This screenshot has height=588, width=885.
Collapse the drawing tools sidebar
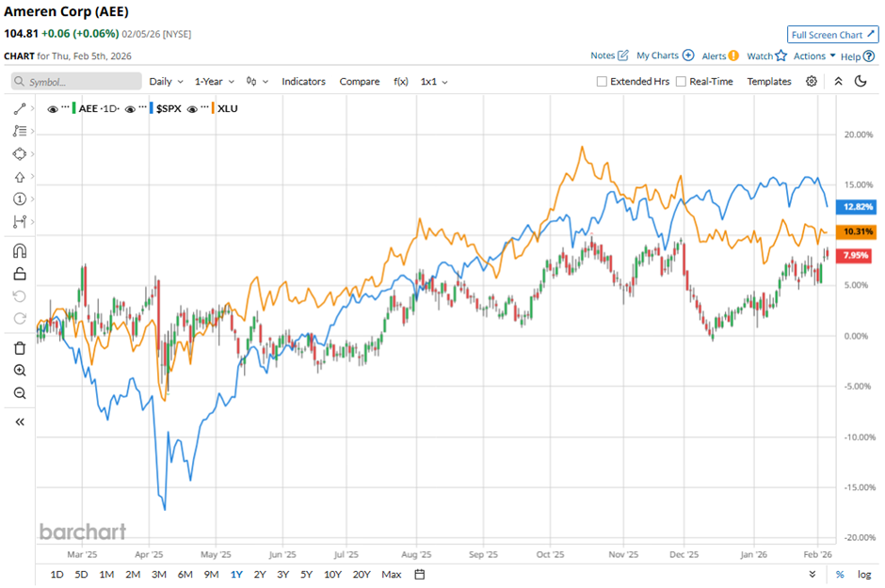(x=19, y=422)
